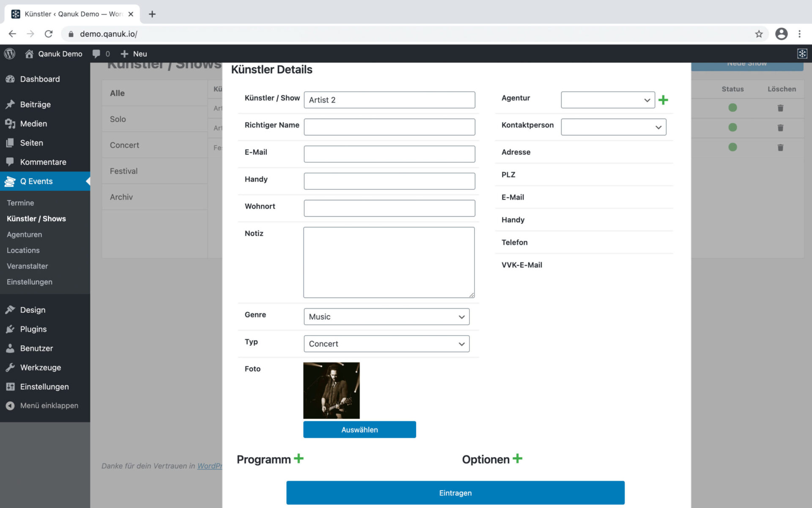The height and width of the screenshot is (508, 812).
Task: Select the Alle filter tab
Action: [x=155, y=93]
